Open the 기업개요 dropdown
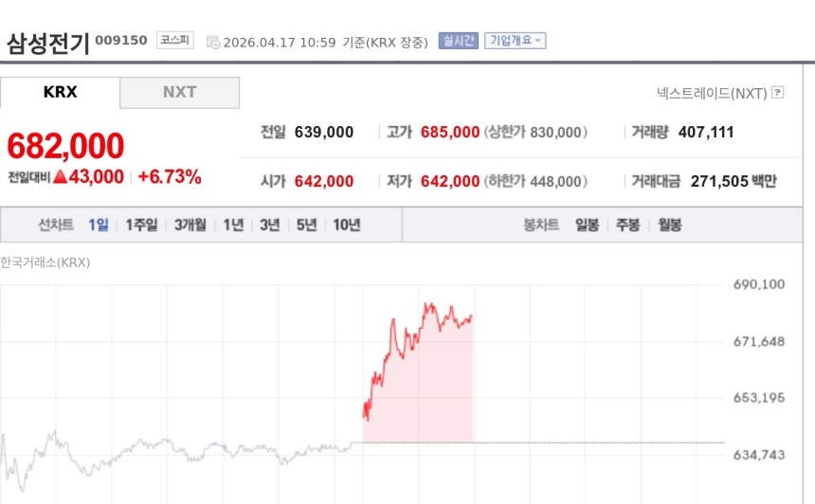 point(515,41)
